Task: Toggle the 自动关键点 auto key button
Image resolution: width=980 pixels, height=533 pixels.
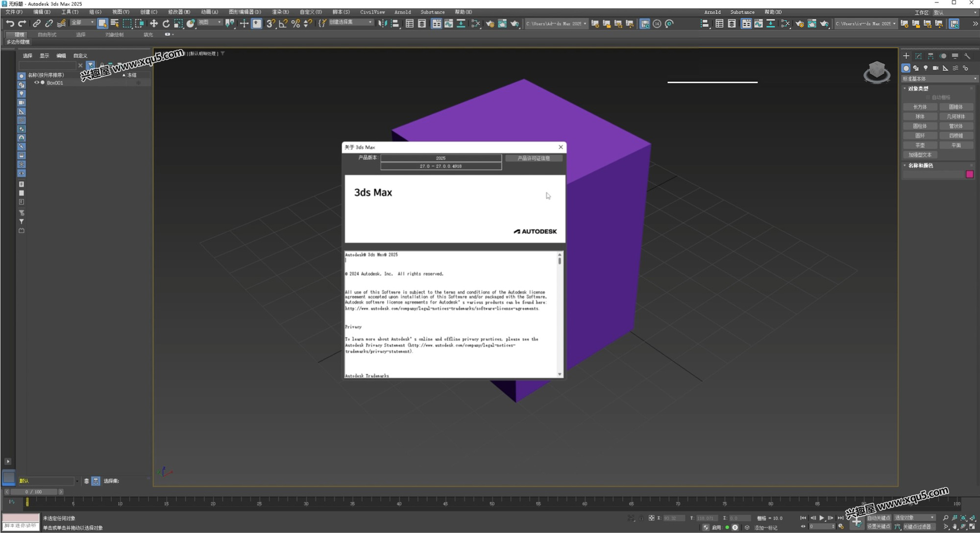Action: pos(879,518)
